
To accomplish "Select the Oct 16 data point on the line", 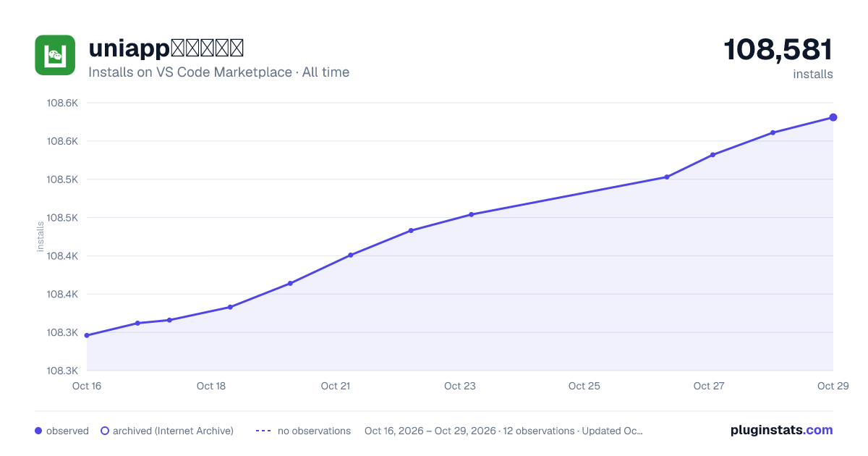I will (87, 335).
